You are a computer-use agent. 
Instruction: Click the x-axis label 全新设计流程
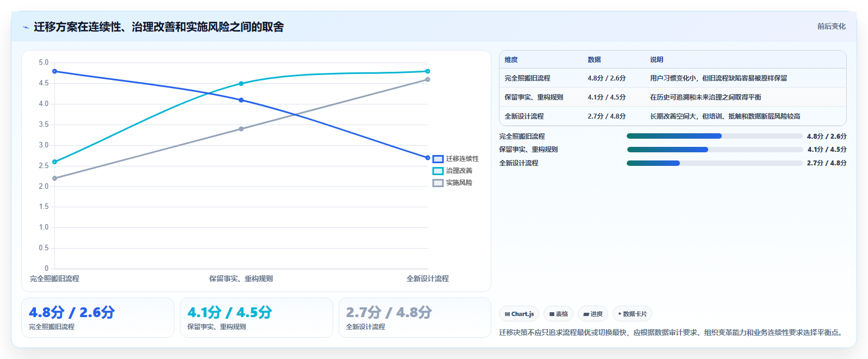tap(428, 278)
